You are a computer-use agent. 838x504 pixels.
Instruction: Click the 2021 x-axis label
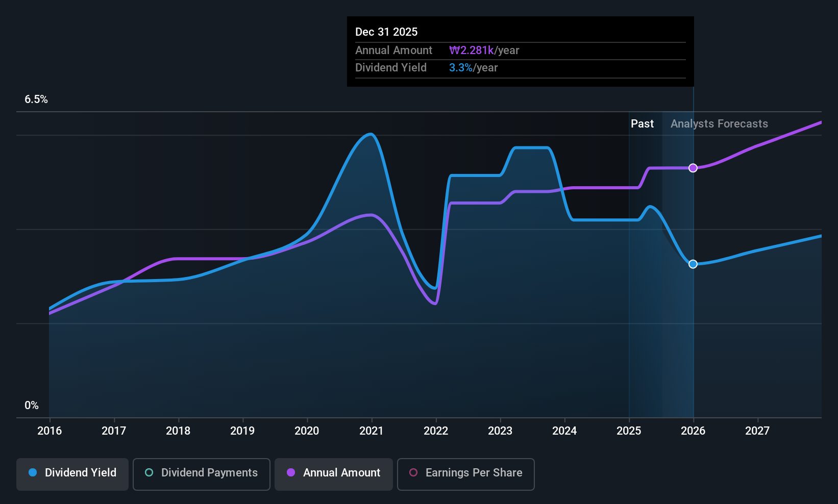click(x=372, y=431)
